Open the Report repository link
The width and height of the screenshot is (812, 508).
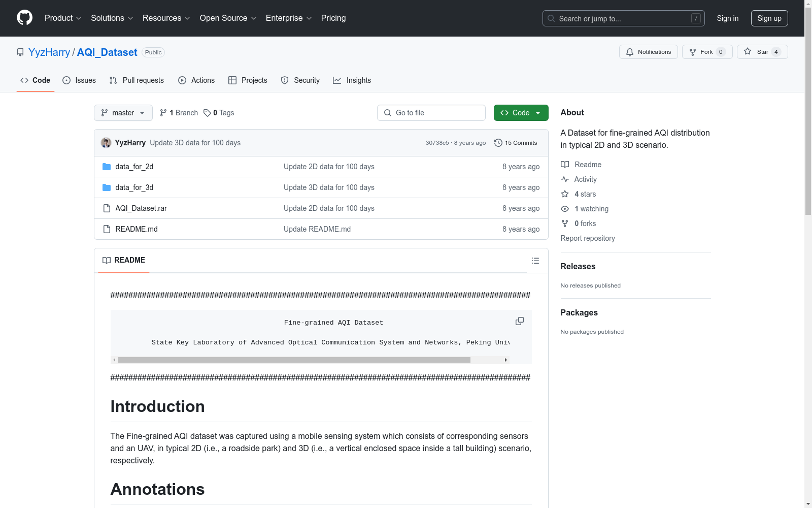(x=588, y=238)
